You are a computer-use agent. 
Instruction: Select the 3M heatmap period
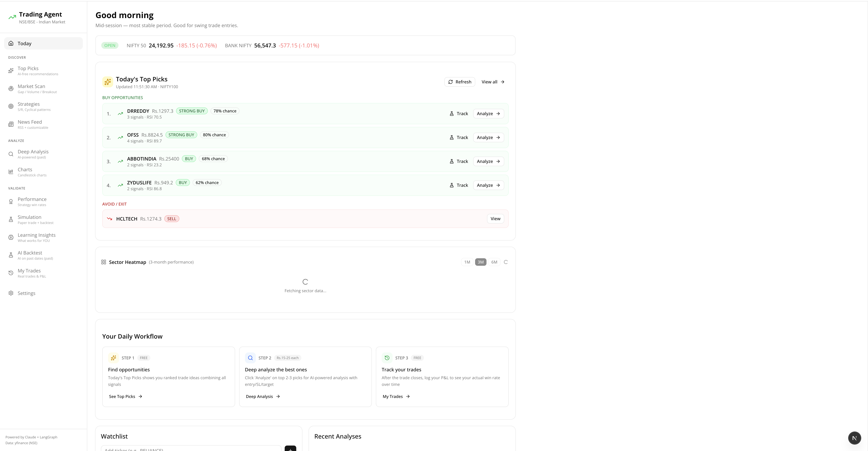481,262
